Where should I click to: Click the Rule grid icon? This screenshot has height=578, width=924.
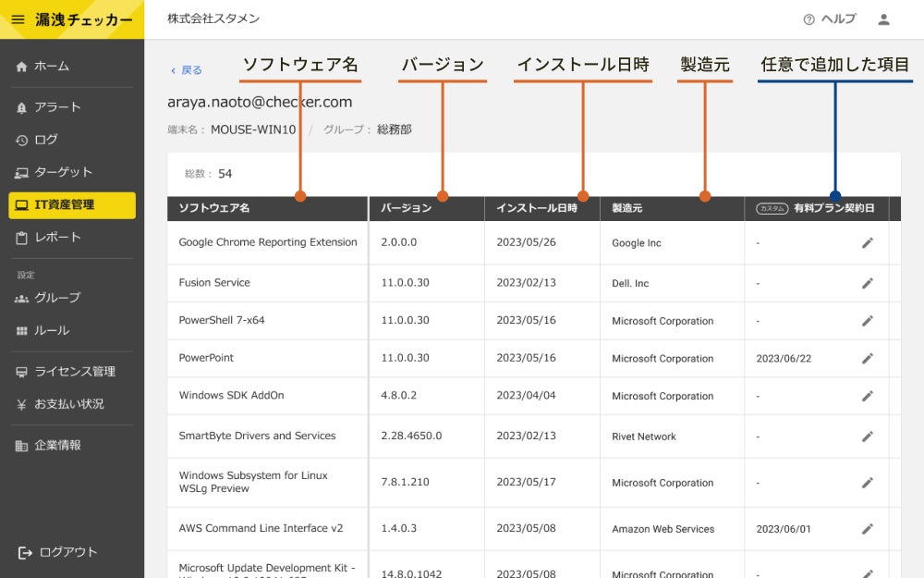click(x=22, y=331)
